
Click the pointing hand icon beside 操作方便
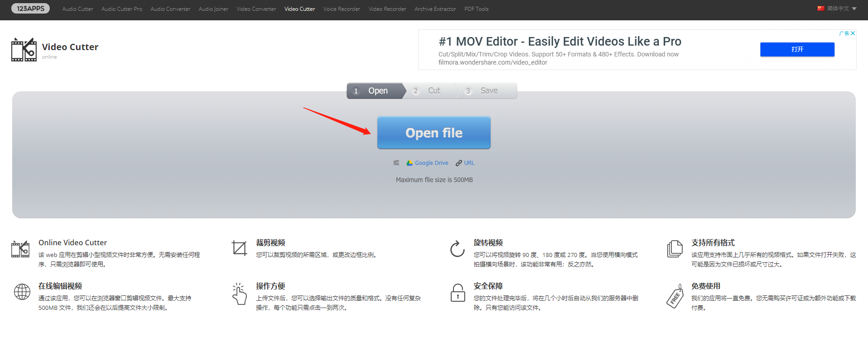[240, 294]
